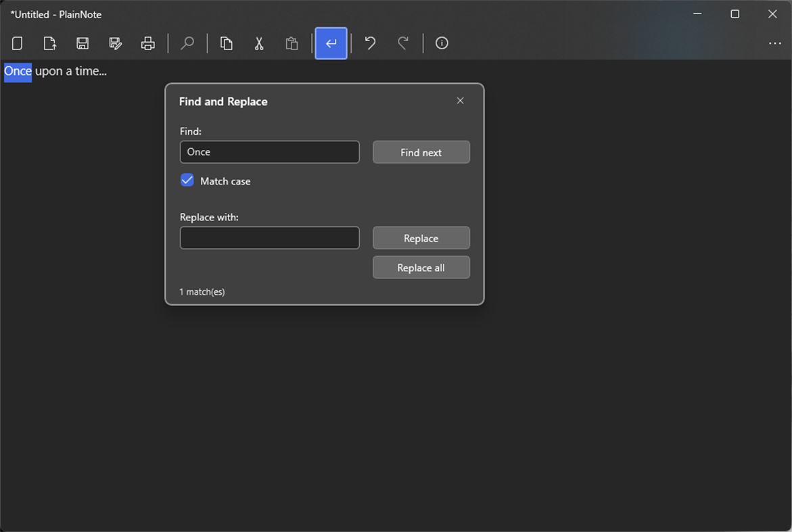Print the document
Viewport: 792px width, 532px height.
tap(148, 43)
